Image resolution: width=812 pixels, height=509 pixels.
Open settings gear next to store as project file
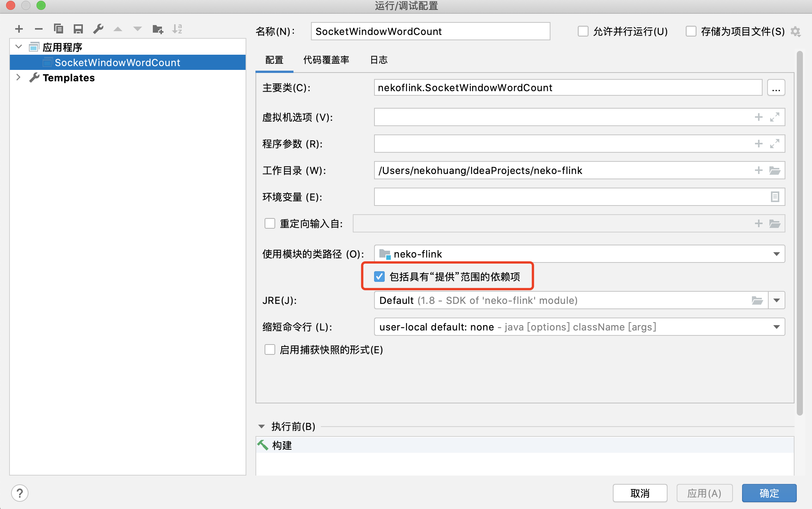click(x=795, y=32)
